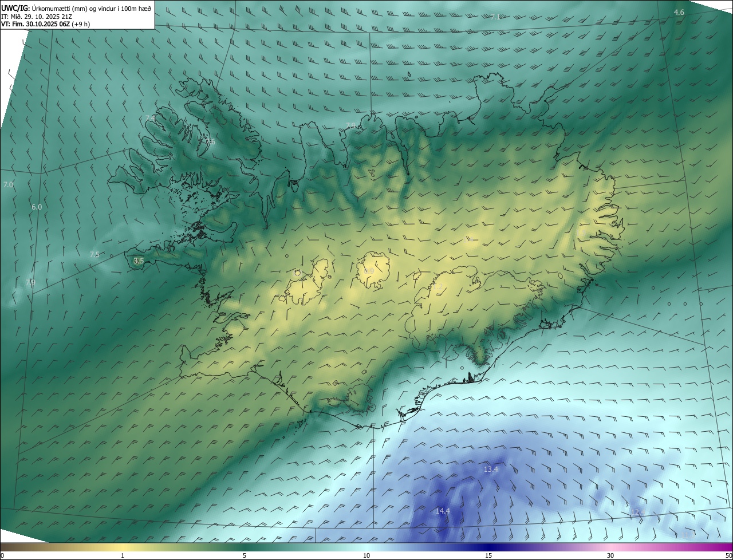Click the 7.0 value label on the map
Viewport: 733px width, 560px height.
tap(7, 184)
